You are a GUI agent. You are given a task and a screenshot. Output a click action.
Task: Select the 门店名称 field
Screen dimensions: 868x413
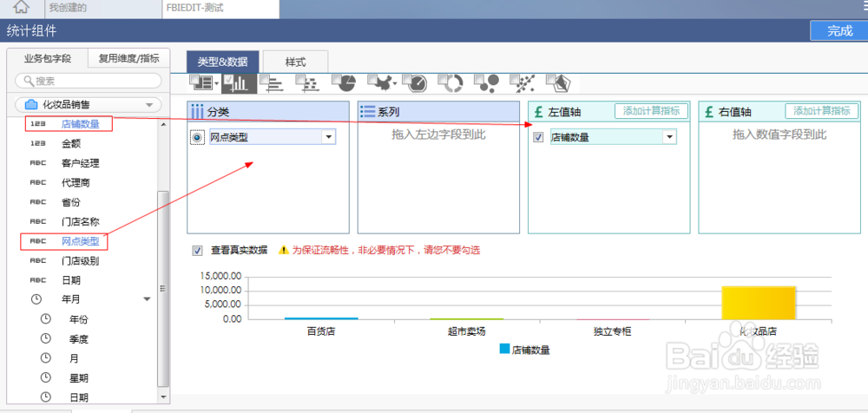(x=80, y=221)
